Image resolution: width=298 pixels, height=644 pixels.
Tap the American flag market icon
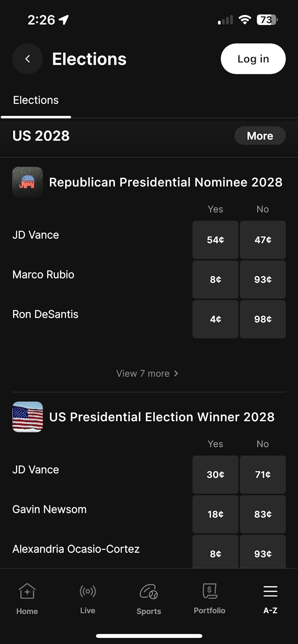27,417
